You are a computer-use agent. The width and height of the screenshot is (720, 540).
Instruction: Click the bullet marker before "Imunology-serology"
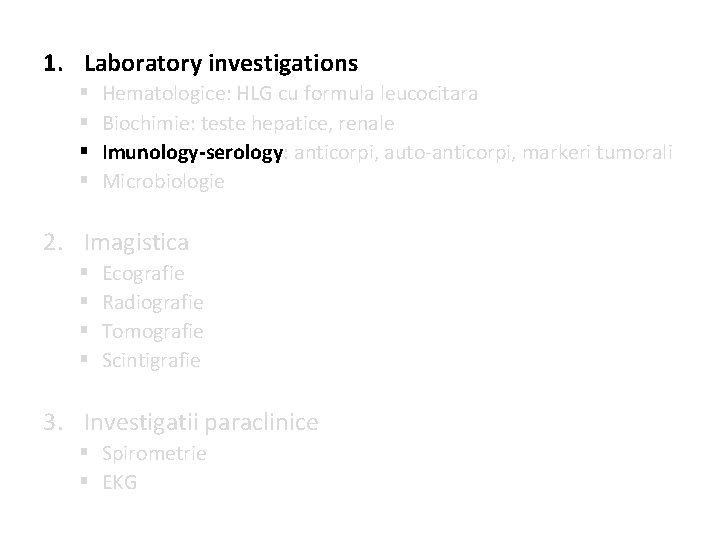click(87, 152)
